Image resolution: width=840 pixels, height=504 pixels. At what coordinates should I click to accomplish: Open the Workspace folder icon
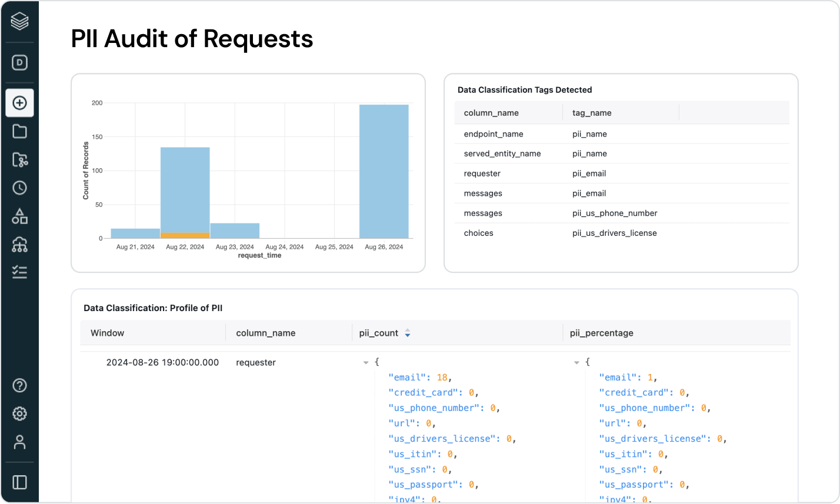19,131
